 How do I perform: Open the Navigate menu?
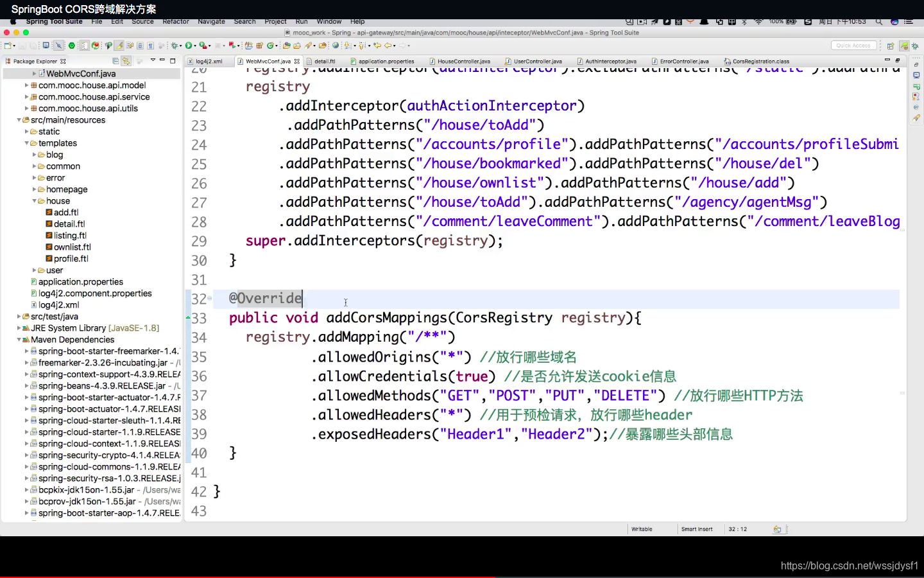(211, 21)
